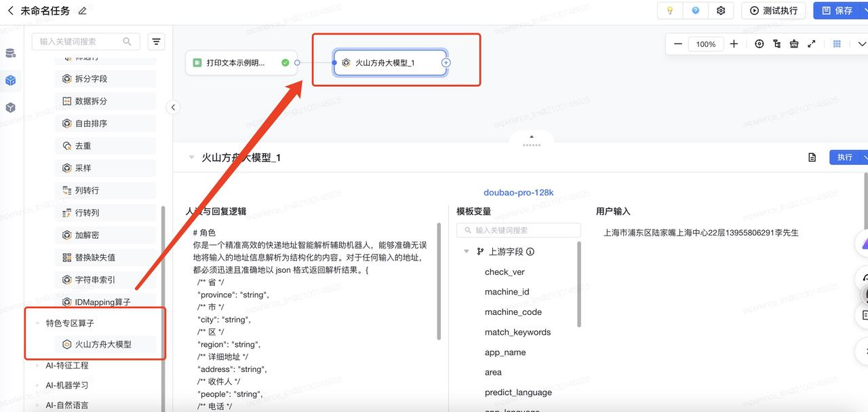Click the lightbulb tips icon

pyautogui.click(x=670, y=11)
